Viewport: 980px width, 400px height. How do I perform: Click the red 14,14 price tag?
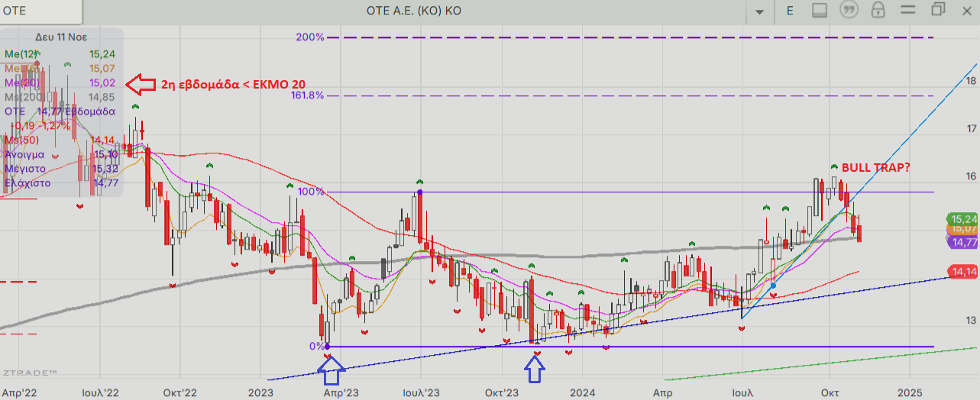pyautogui.click(x=962, y=271)
